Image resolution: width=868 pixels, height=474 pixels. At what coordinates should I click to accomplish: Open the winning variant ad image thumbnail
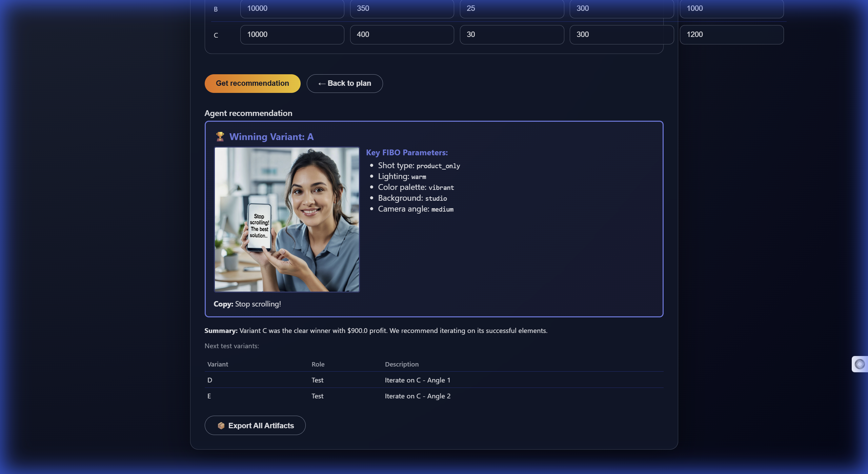click(286, 219)
